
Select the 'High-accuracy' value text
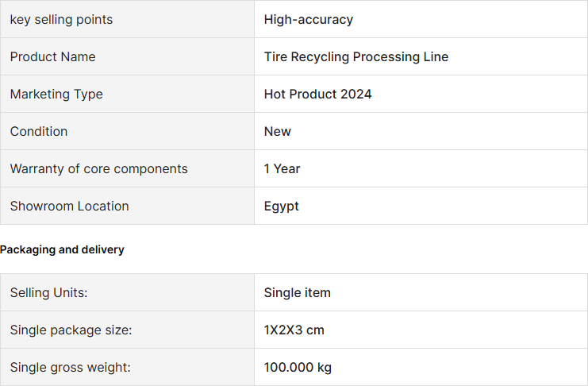308,19
